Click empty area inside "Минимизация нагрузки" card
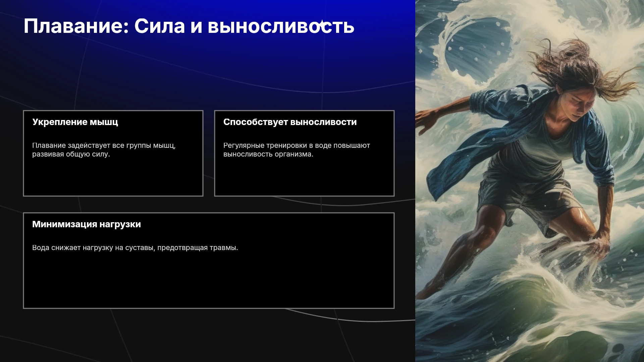 pyautogui.click(x=209, y=282)
